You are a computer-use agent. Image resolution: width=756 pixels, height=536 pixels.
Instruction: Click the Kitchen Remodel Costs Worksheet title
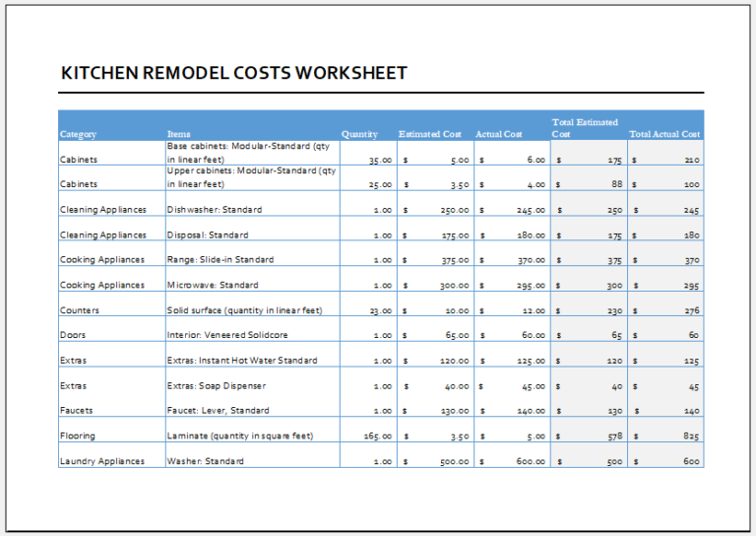click(234, 73)
